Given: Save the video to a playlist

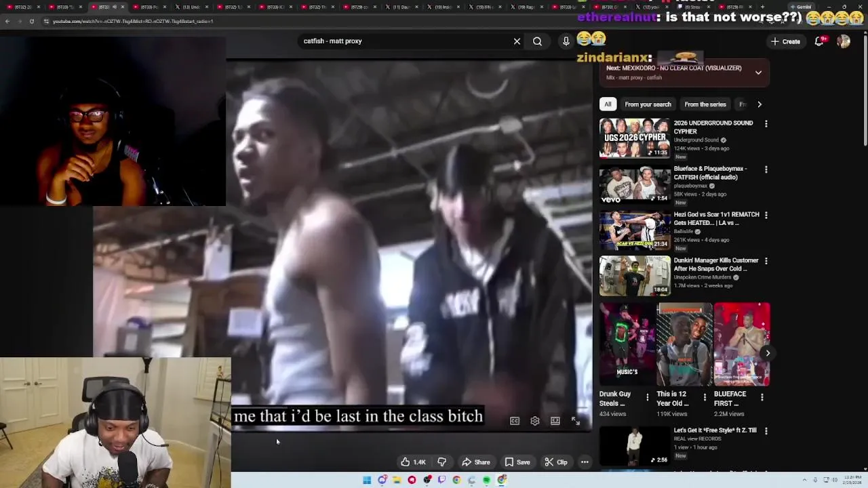Looking at the screenshot, I should click(517, 462).
